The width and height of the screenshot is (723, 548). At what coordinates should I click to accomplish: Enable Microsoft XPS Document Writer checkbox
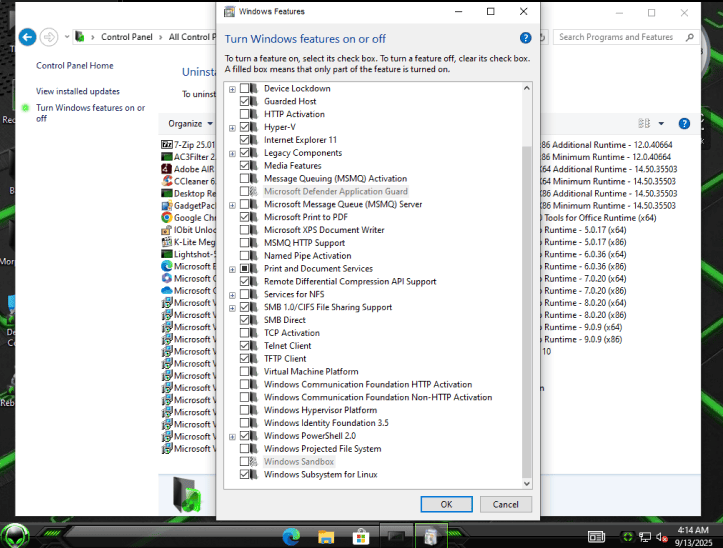coord(244,230)
